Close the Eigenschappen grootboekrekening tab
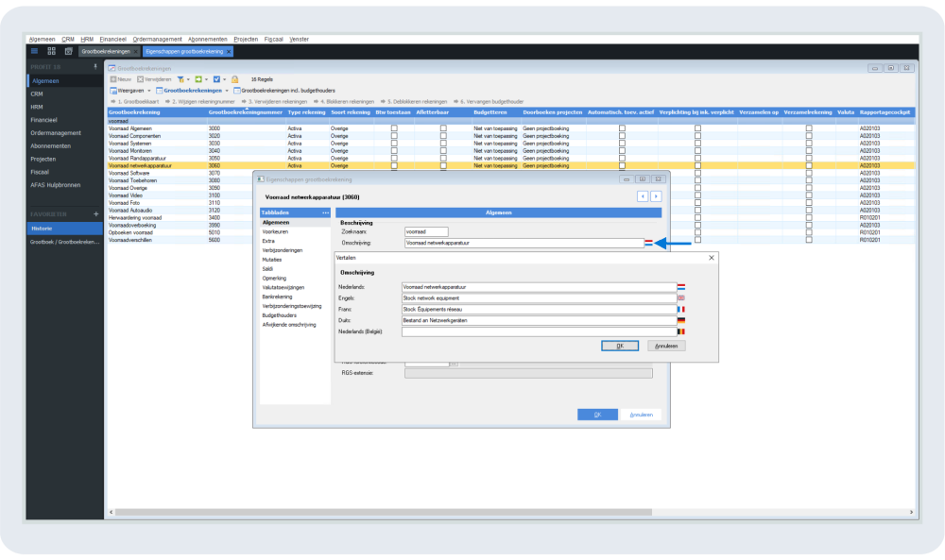Image resolution: width=945 pixels, height=560 pixels. [229, 52]
